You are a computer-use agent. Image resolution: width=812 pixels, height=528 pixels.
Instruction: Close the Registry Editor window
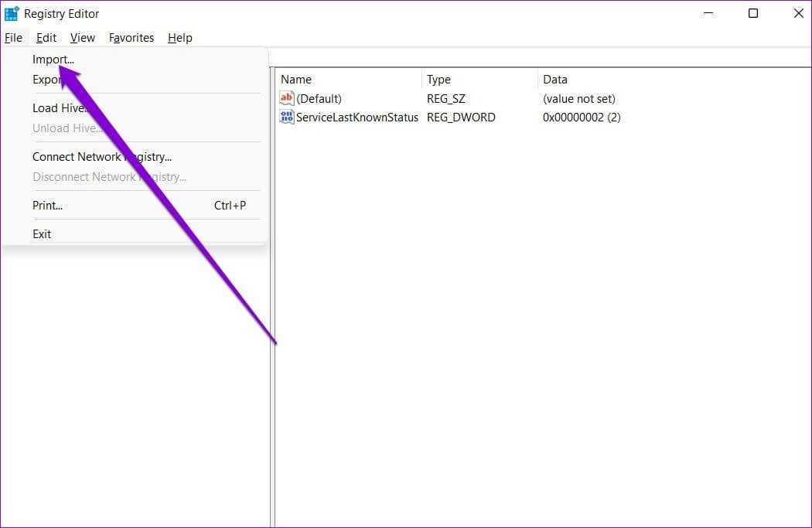coord(799,13)
